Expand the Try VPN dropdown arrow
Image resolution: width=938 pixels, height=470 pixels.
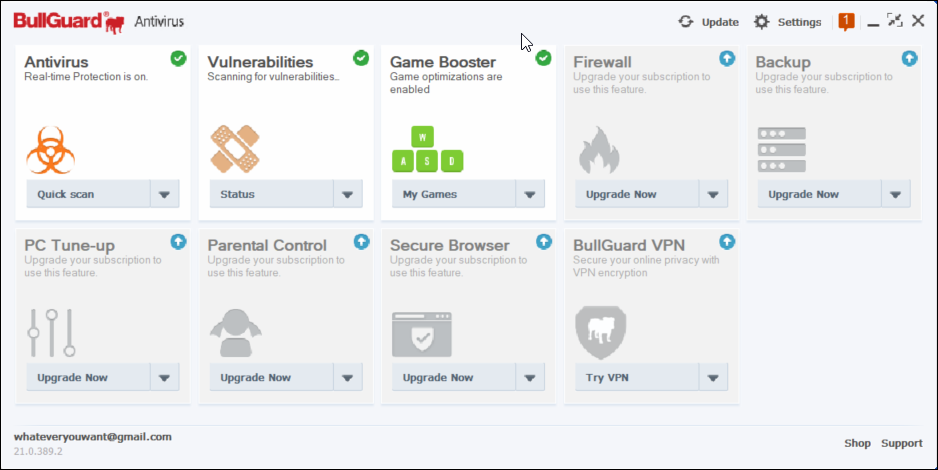click(x=713, y=379)
